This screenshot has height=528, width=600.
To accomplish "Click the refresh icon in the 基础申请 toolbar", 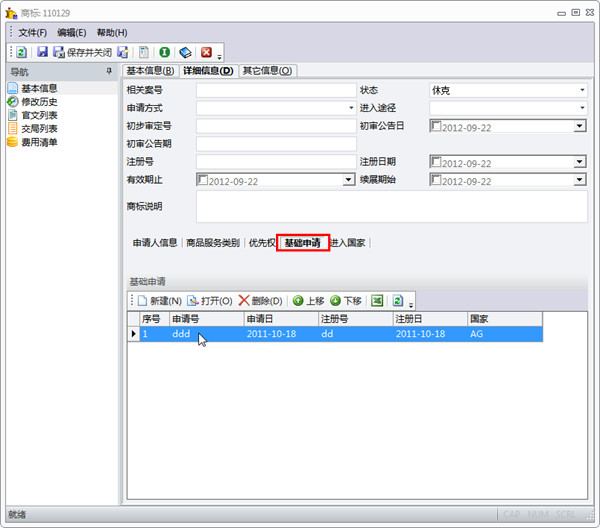I will click(x=398, y=301).
